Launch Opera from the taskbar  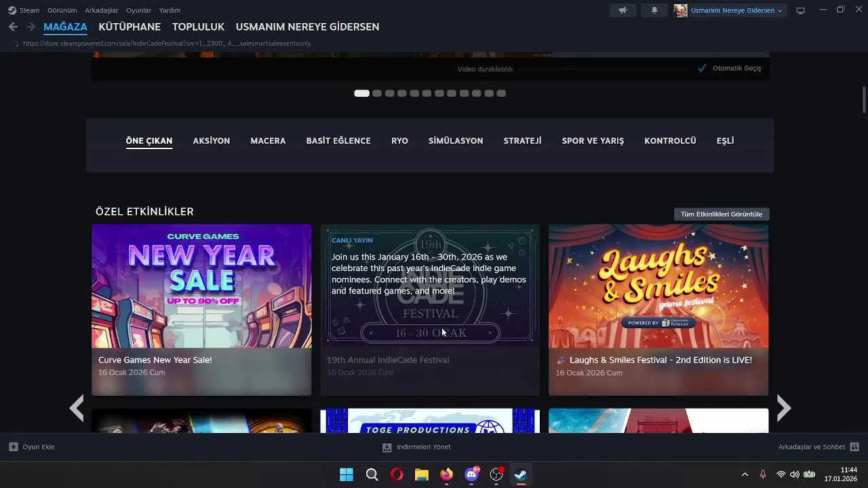tap(397, 474)
